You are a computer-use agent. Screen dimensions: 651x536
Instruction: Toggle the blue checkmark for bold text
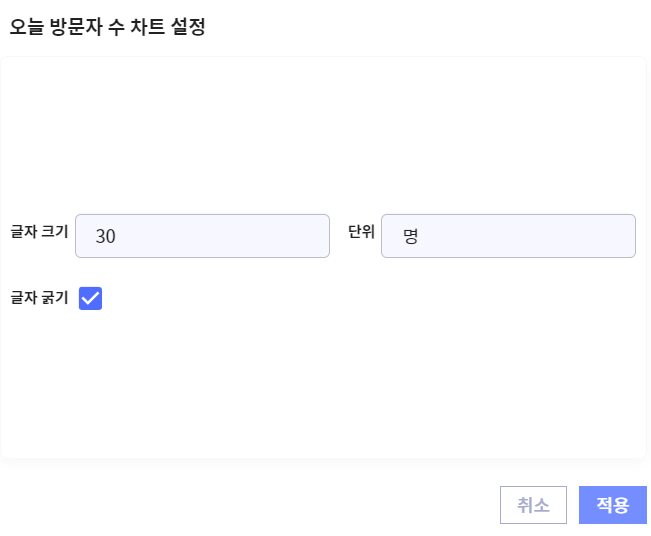[91, 298]
